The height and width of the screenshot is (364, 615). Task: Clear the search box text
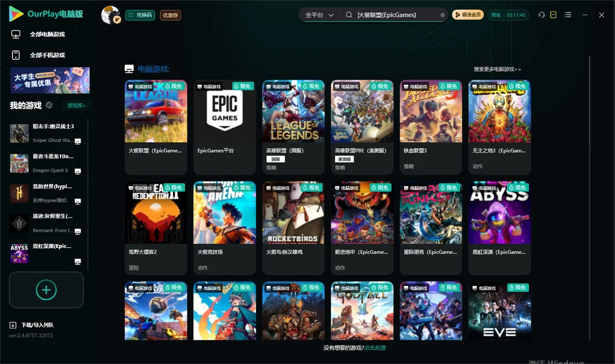coord(442,15)
